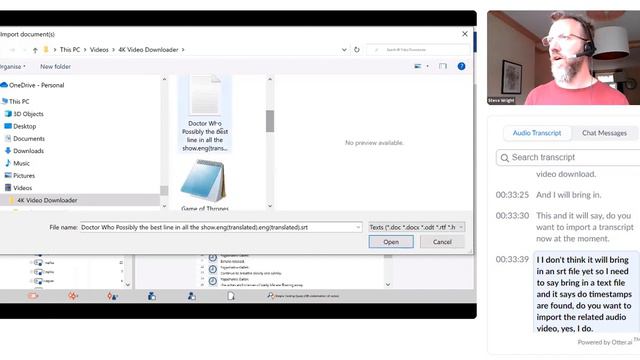Click the Cancel button
Viewport: 640px width, 360px height.
(442, 242)
